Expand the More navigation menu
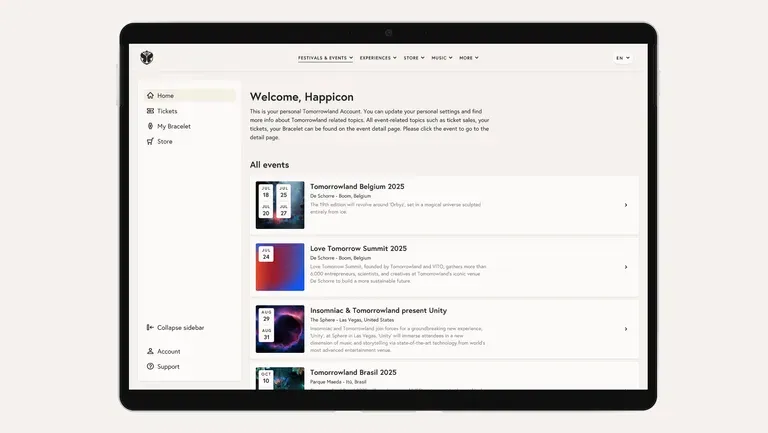The image size is (768, 433). 469,58
